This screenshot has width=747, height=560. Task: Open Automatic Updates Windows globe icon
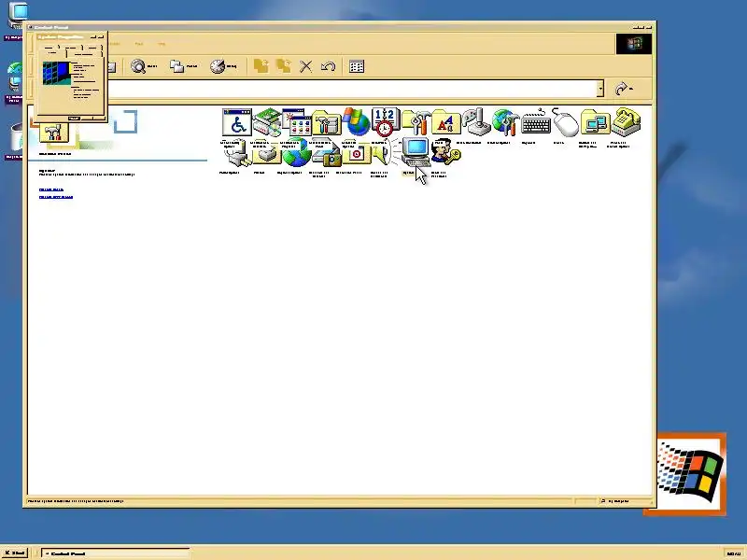(357, 122)
